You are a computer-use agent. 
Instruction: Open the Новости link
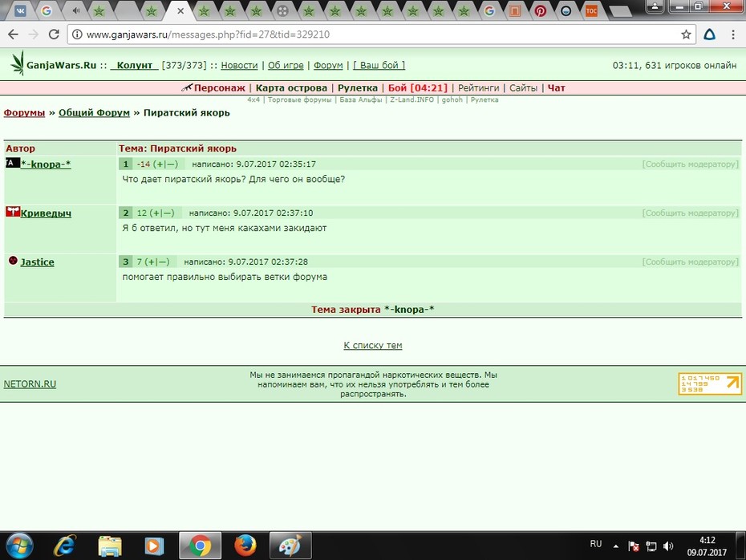pos(239,65)
